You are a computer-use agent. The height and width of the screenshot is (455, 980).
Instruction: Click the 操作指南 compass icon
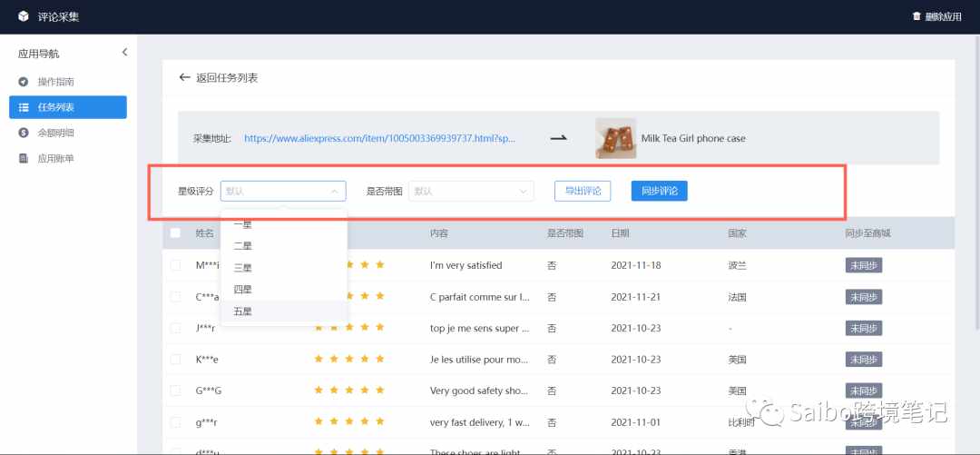pos(23,82)
